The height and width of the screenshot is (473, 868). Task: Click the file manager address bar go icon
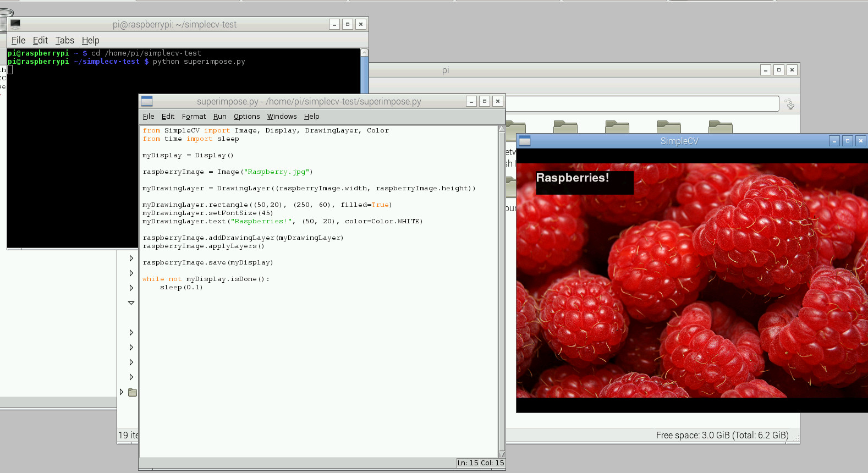[789, 104]
